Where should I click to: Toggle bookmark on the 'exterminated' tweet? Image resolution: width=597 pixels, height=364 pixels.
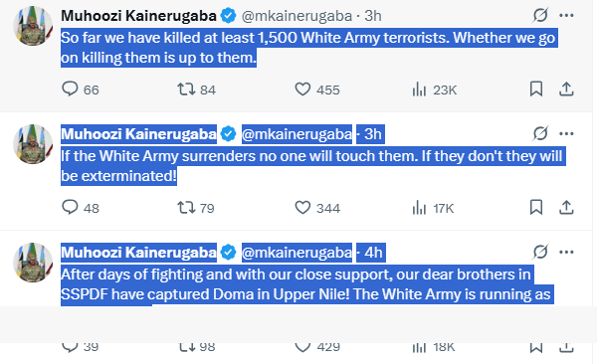click(x=536, y=208)
